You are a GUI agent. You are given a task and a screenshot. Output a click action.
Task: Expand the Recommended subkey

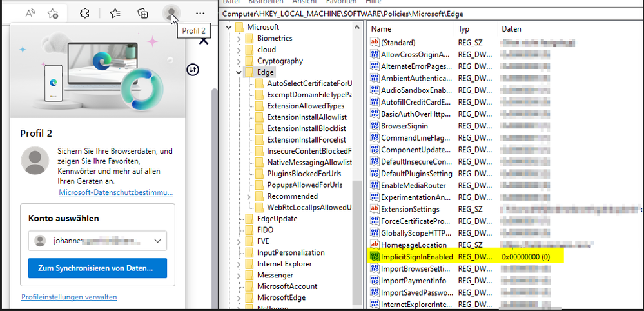249,196
